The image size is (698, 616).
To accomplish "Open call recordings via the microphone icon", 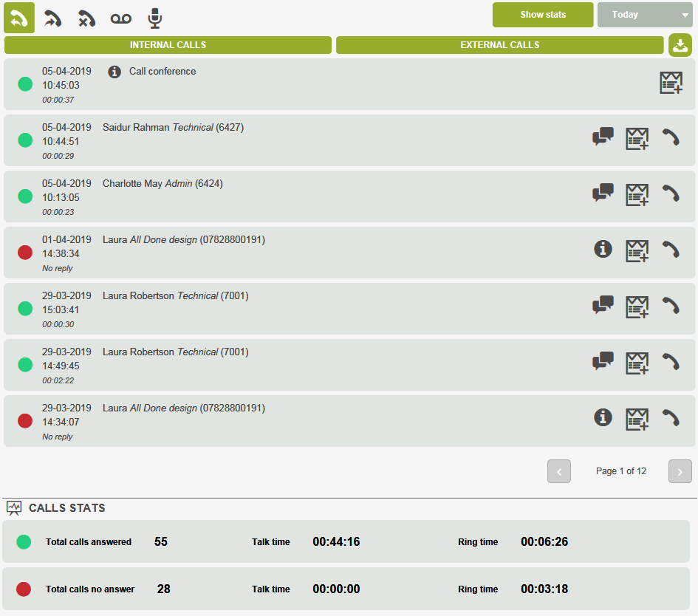I will (x=154, y=16).
